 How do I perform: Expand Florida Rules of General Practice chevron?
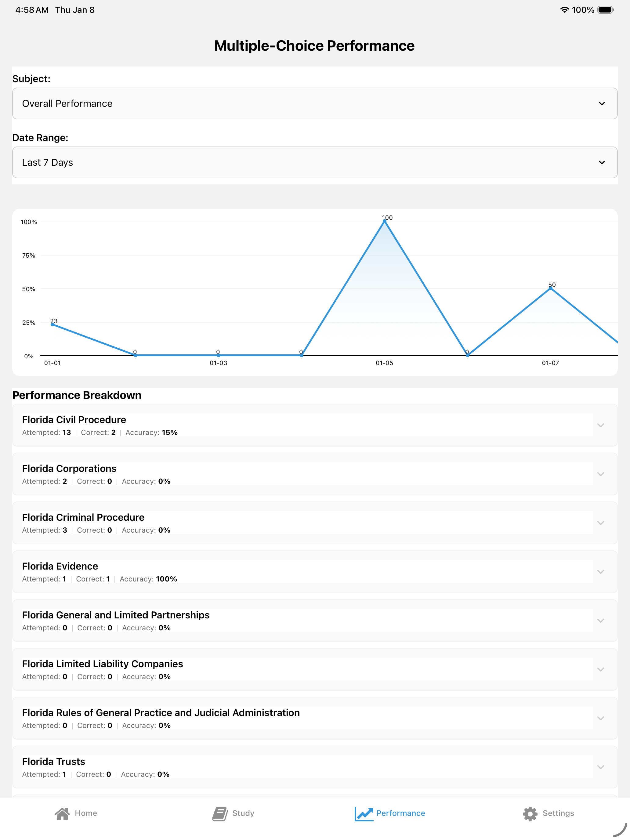coord(600,718)
